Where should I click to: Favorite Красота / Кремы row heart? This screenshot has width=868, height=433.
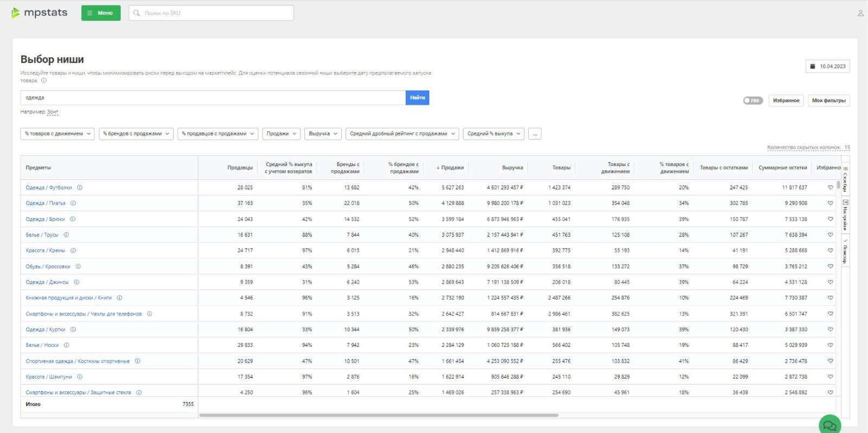coord(830,251)
